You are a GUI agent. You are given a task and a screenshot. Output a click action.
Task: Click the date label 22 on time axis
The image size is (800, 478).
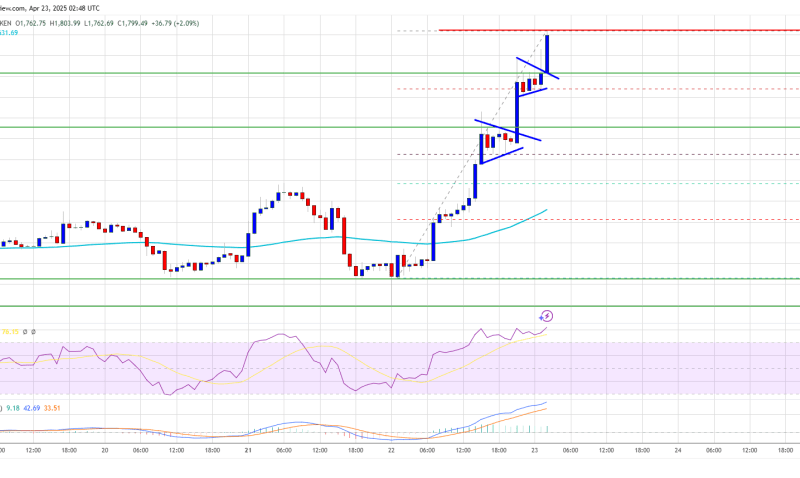click(391, 450)
